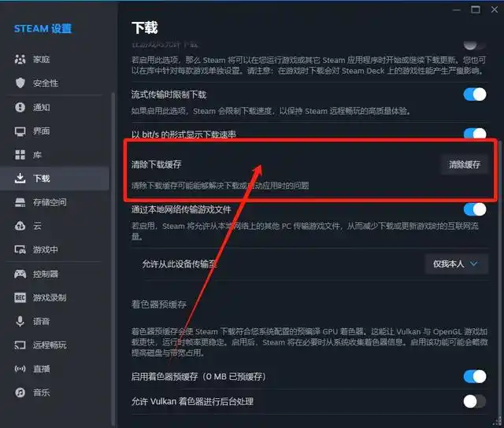504x428 pixels.
Task: Toggle 启用着色器预缓存 switch
Action: (475, 376)
